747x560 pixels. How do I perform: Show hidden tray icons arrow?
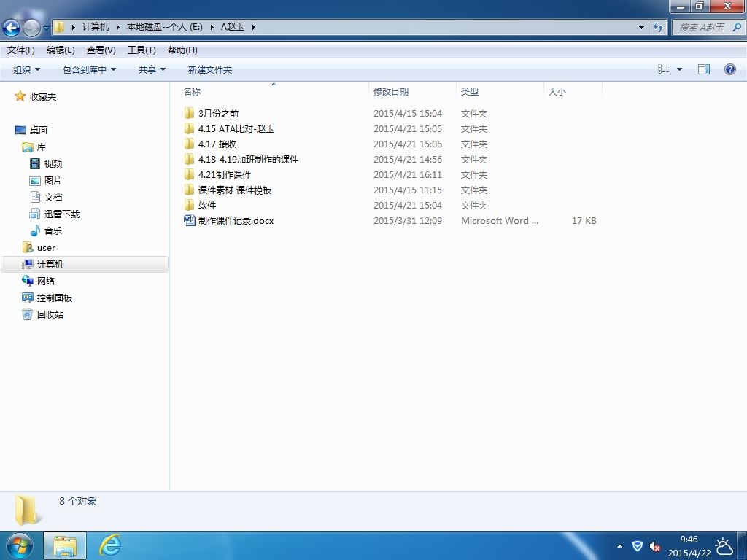coord(619,546)
